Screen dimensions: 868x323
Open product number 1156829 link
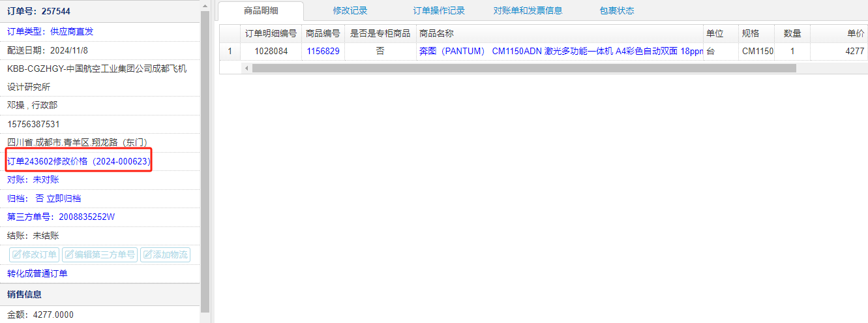[x=323, y=51]
